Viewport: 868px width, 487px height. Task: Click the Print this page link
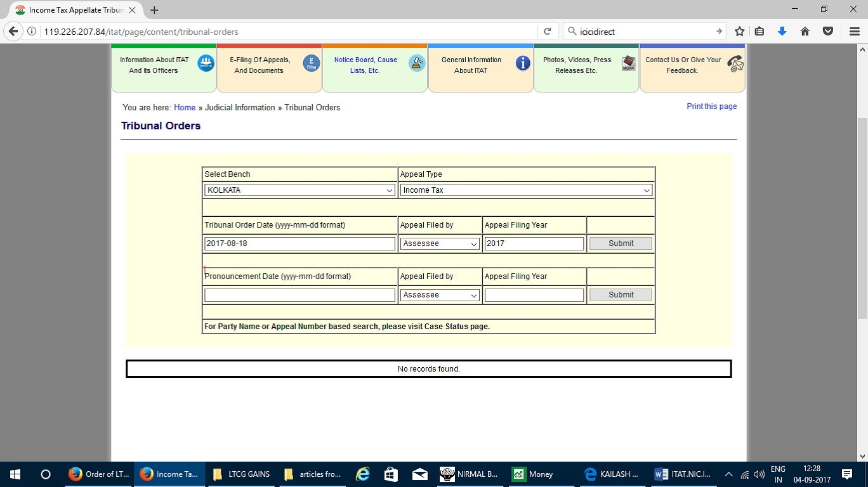(711, 107)
